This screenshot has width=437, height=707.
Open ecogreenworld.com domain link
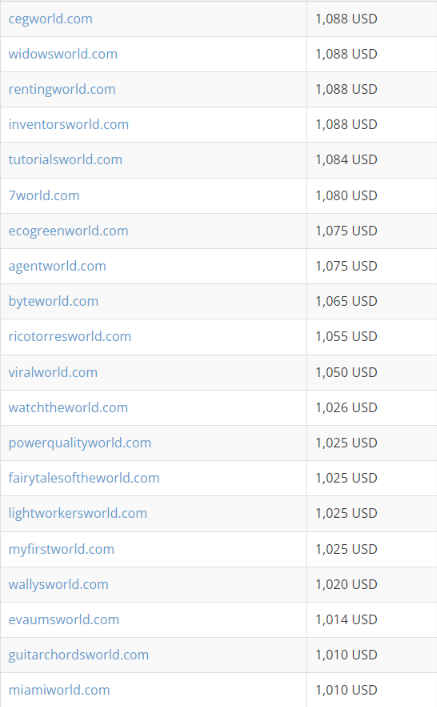(69, 231)
